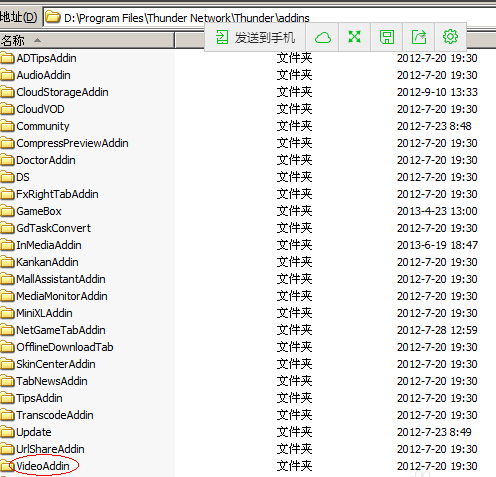Click the folder icon in address bar
The image size is (496, 477).
point(53,17)
